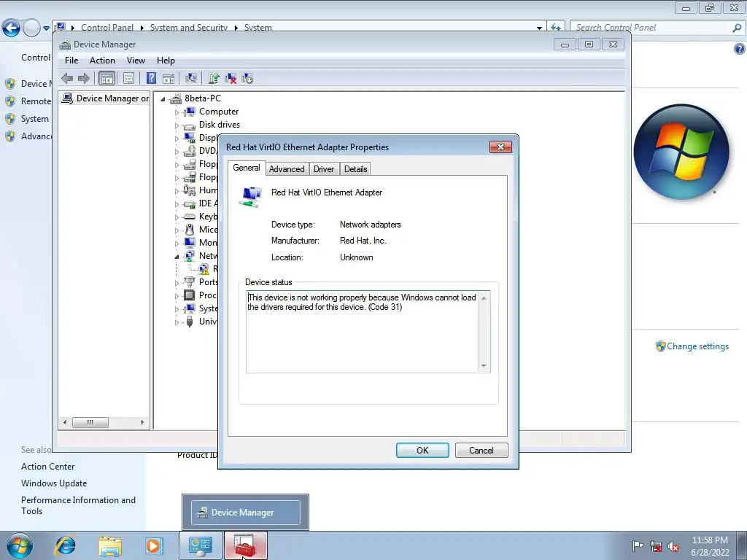This screenshot has width=747, height=560.
Task: Click the left pane horizontal scrollbar thumb
Action: pos(90,422)
